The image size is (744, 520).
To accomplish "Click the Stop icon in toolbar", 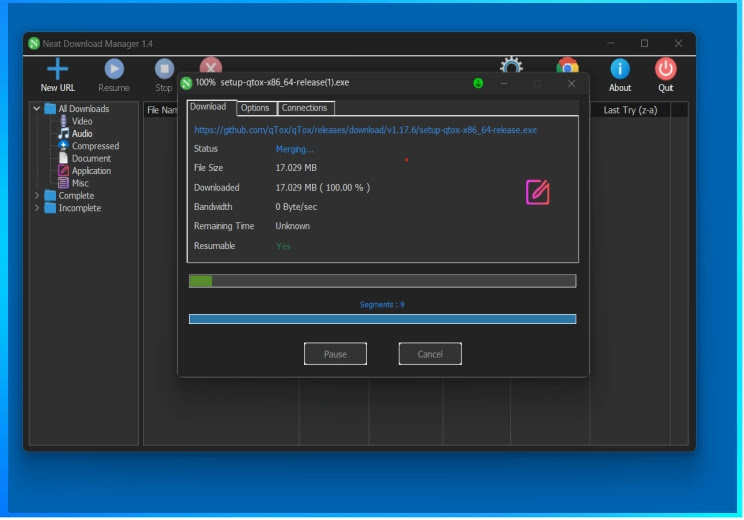I will pos(164,69).
